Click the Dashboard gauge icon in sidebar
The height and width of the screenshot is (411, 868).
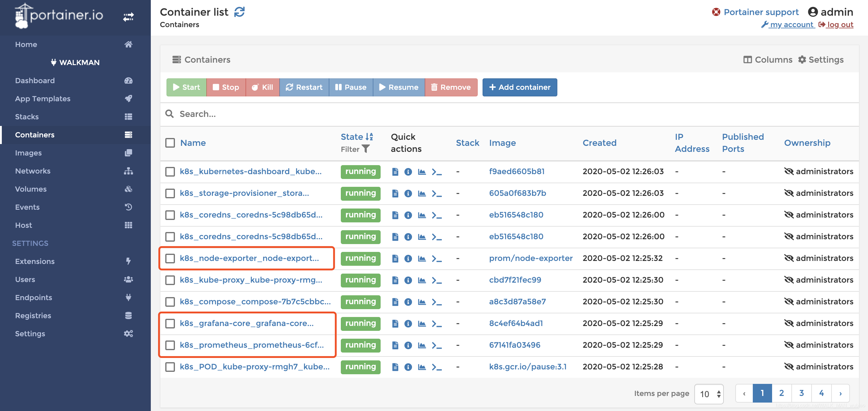128,80
